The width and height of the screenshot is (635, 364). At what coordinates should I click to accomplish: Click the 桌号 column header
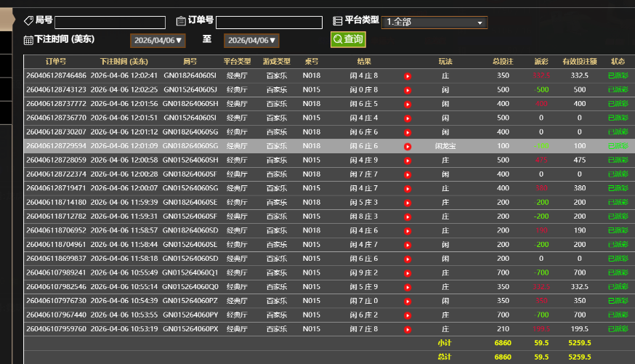[312, 62]
